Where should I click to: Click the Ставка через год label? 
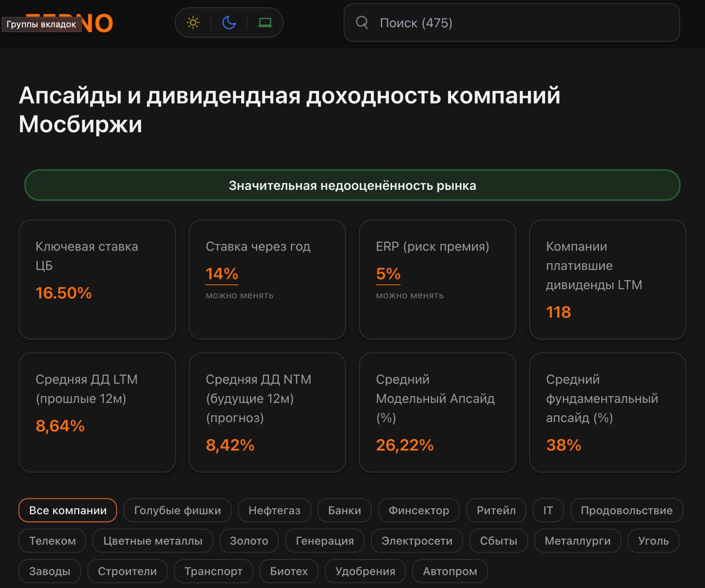258,247
